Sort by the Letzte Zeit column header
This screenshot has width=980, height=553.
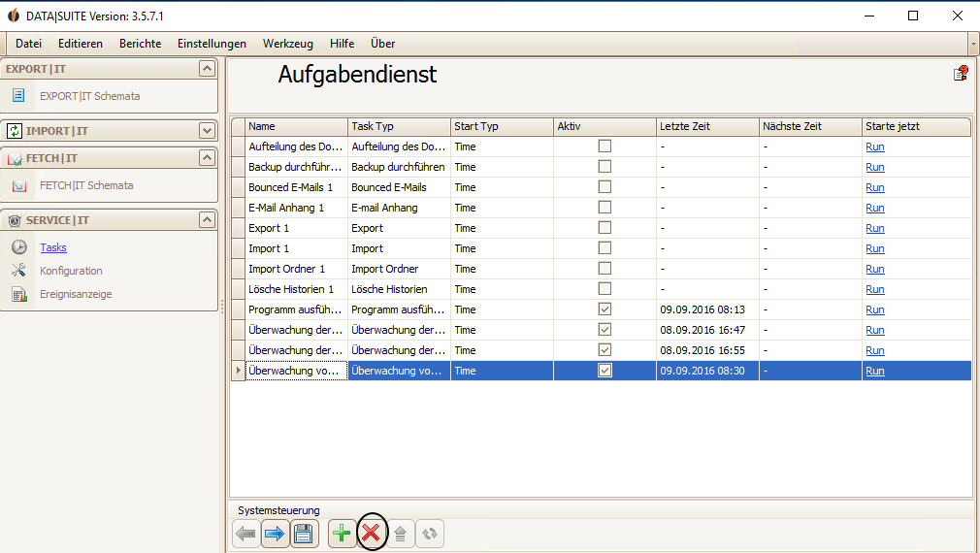tap(707, 126)
